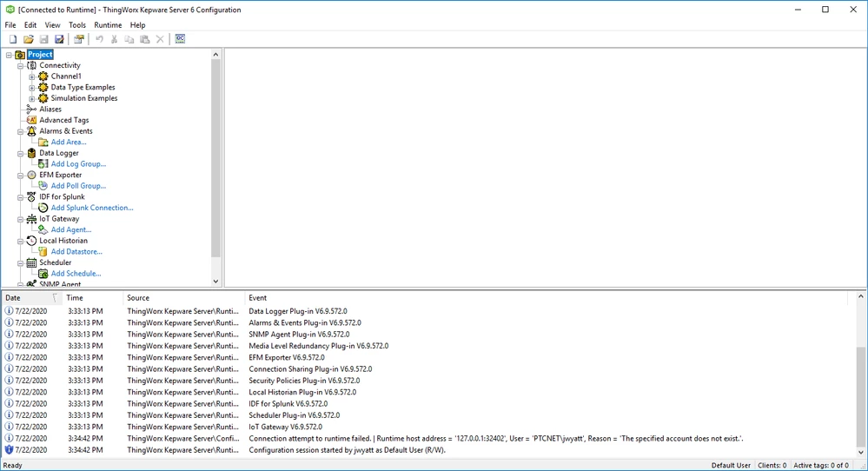Select the 'Connection attempt to runtime failed' log row
The image size is (868, 471).
pyautogui.click(x=429, y=438)
